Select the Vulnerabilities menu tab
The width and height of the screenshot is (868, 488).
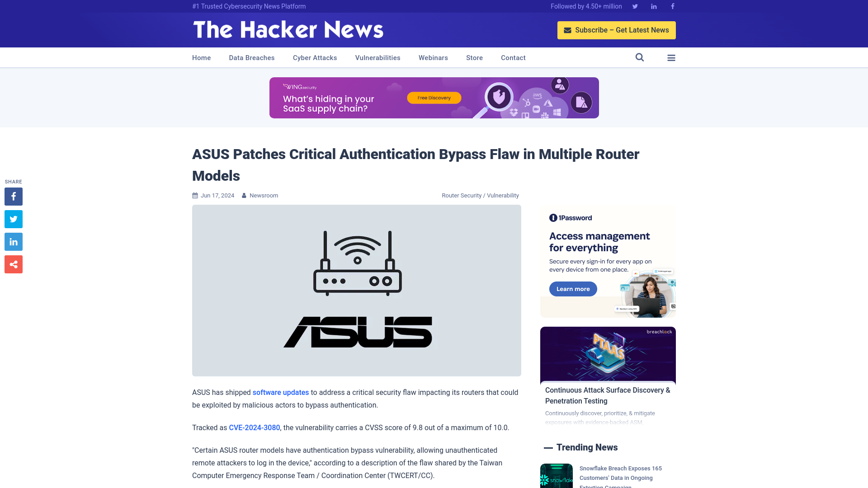point(377,58)
